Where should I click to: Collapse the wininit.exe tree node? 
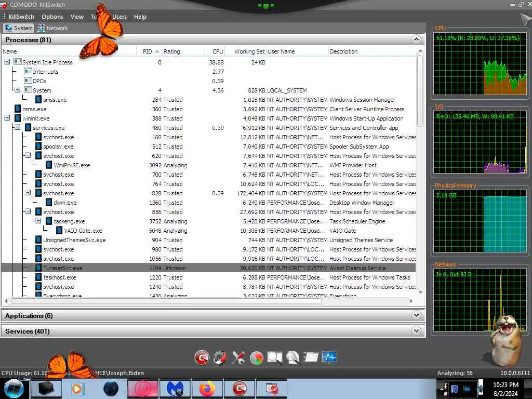pyautogui.click(x=7, y=118)
